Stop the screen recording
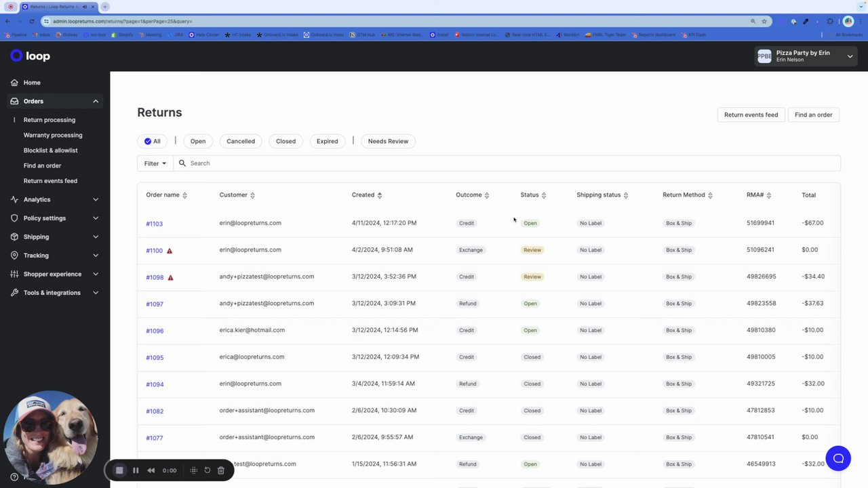Screen dimensions: 868x488 click(x=119, y=470)
